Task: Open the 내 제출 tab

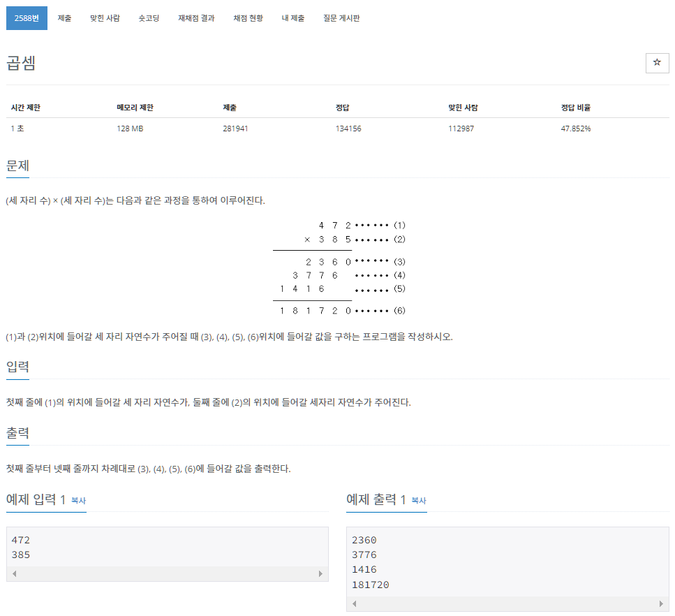Action: pos(292,18)
